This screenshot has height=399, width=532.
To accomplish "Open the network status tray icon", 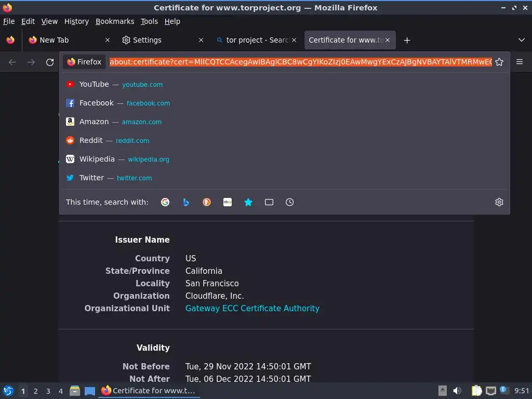I will point(490,391).
